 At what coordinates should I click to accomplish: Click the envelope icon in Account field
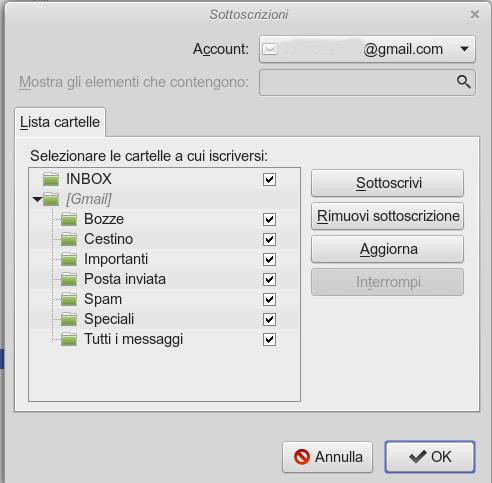(x=270, y=49)
